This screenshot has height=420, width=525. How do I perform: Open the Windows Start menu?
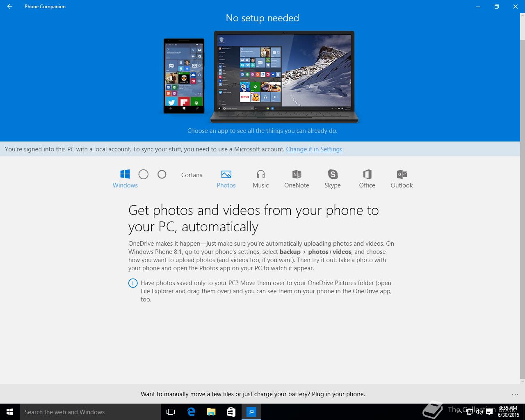coord(10,412)
